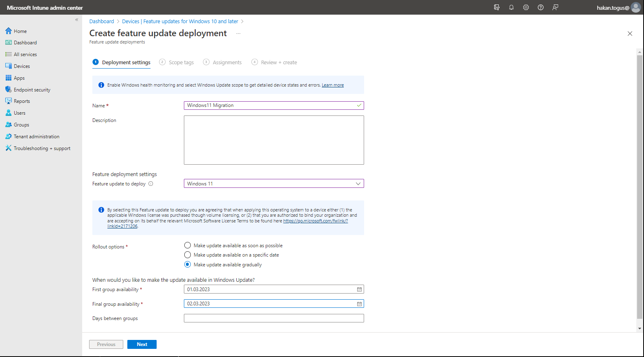Click the scrollbar up arrow
Image resolution: width=644 pixels, height=357 pixels.
pyautogui.click(x=640, y=52)
